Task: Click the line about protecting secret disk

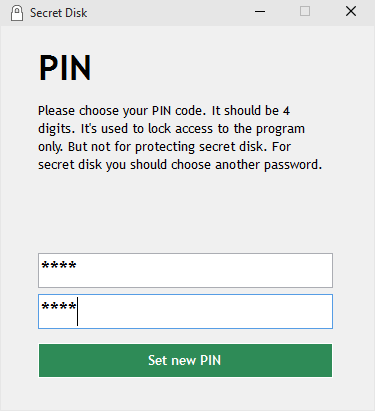Action: 164,147
